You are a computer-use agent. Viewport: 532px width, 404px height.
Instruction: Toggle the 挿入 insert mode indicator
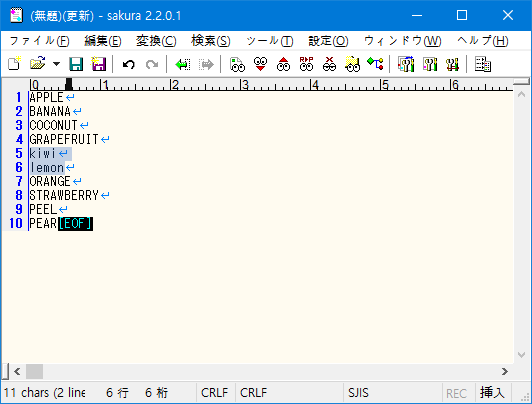(492, 392)
